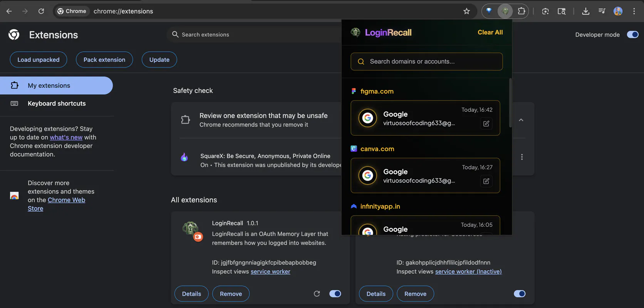Open Details for LoginRecall extension
This screenshot has height=308, width=644.
(x=191, y=294)
